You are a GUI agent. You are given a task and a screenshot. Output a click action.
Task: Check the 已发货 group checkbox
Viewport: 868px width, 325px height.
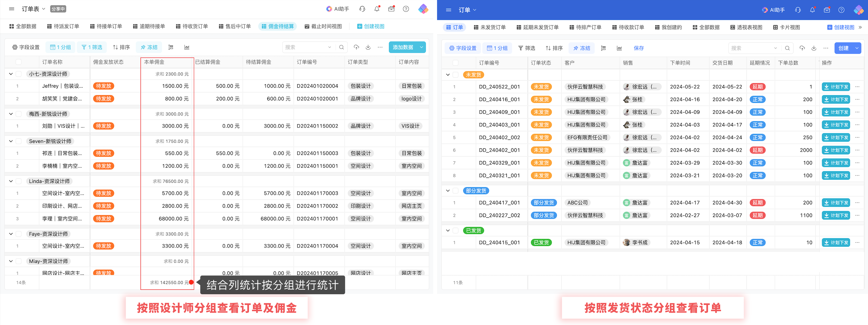455,230
